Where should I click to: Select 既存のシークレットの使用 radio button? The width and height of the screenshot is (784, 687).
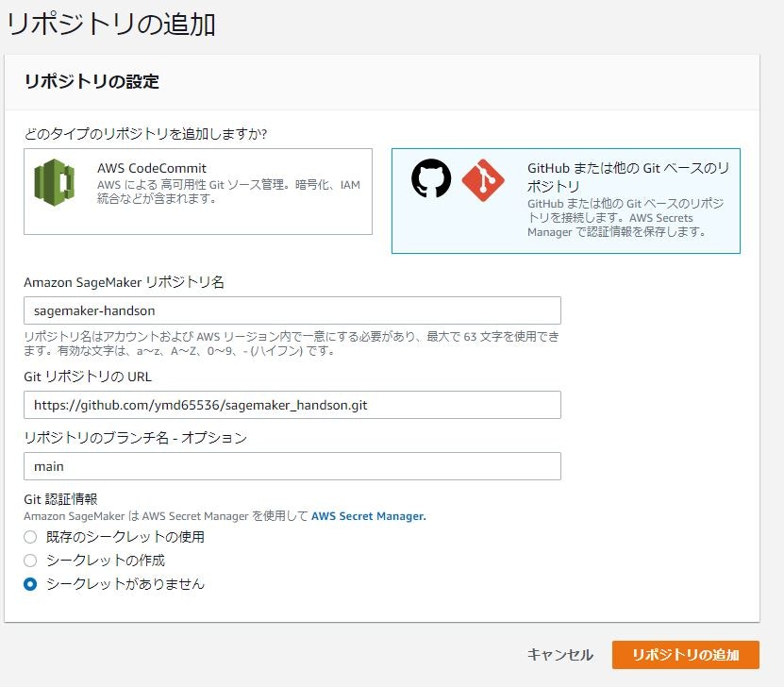point(30,537)
